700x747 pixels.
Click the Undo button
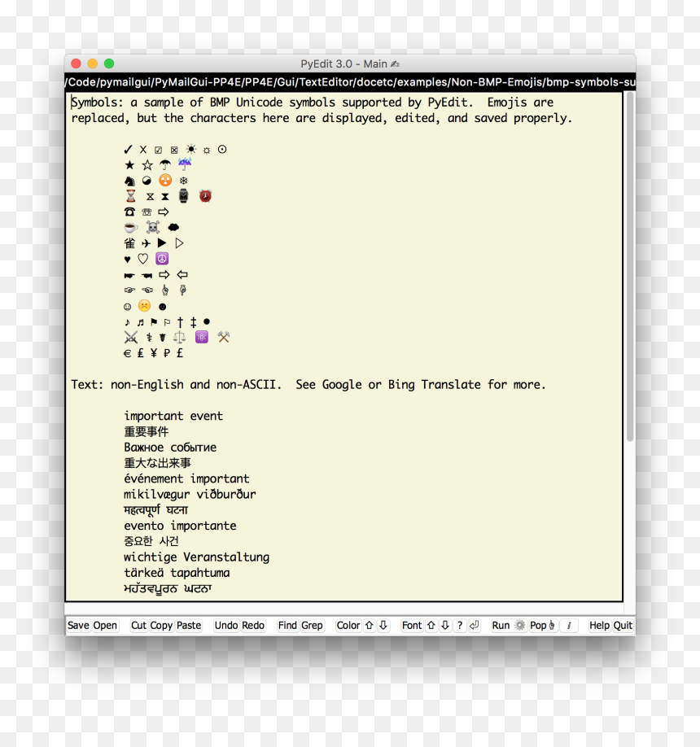coord(225,626)
